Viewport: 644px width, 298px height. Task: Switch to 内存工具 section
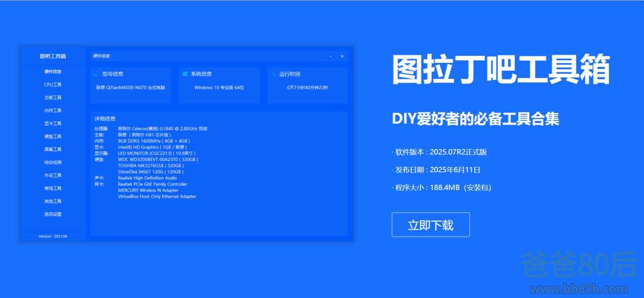coord(53,111)
